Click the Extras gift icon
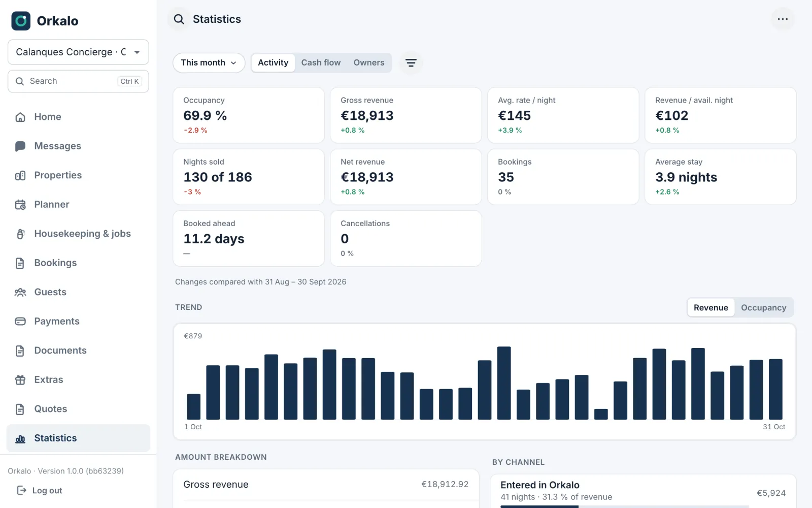Image resolution: width=812 pixels, height=508 pixels. point(20,380)
